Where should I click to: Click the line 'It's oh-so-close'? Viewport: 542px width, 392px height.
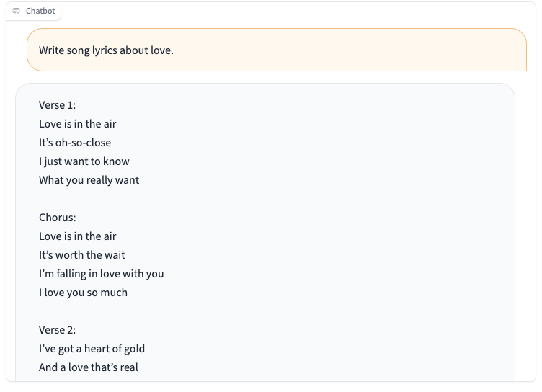(75, 143)
